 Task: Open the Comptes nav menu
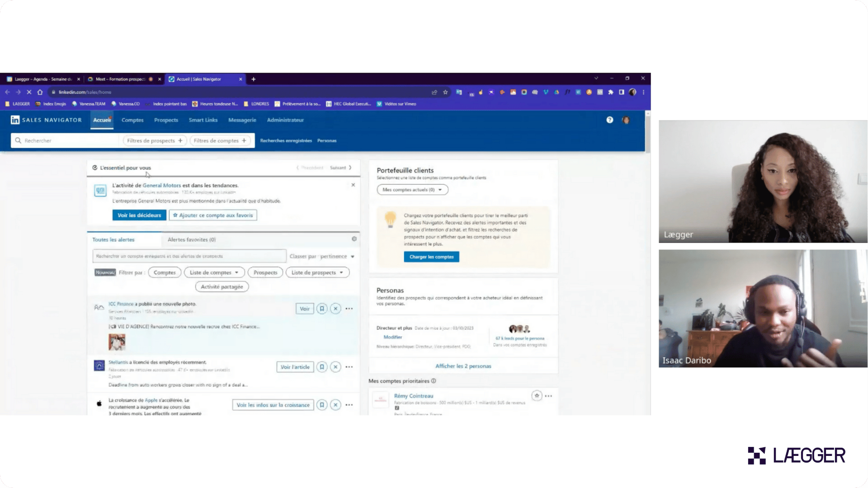pos(132,120)
